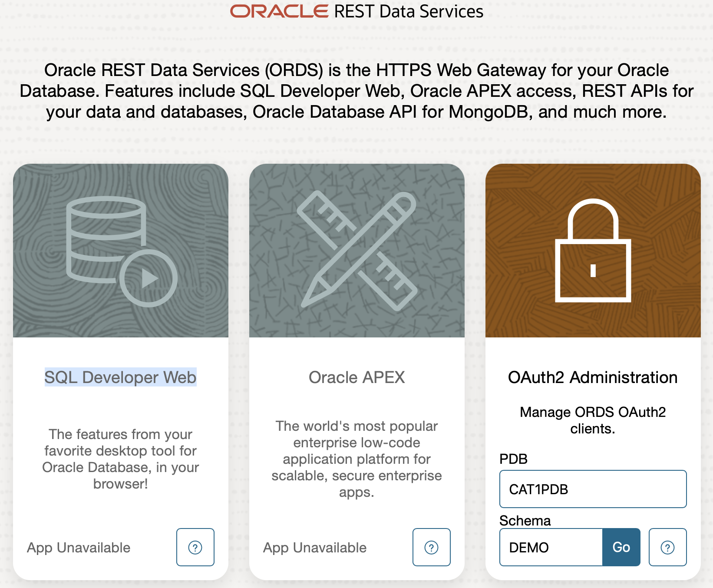Open help for SQL Developer Web card
This screenshot has width=713, height=588.
pyautogui.click(x=195, y=547)
